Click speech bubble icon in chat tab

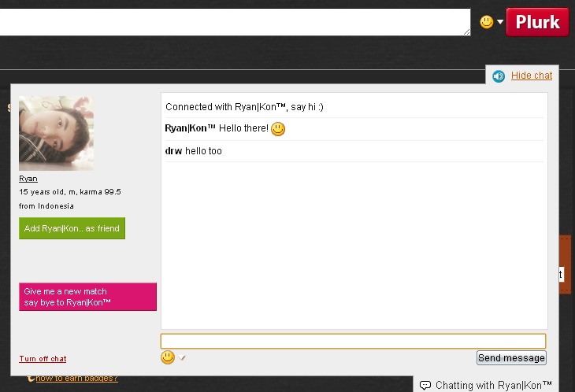(425, 386)
